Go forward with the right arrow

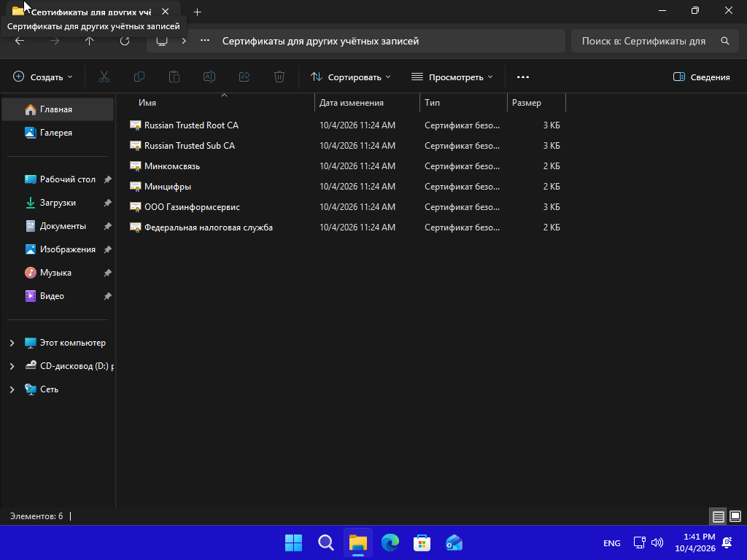click(x=55, y=41)
